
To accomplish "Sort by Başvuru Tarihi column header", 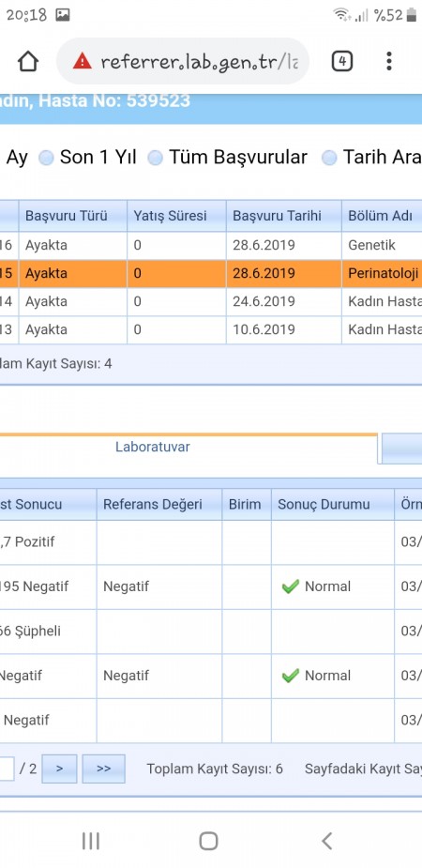I will coord(284,216).
